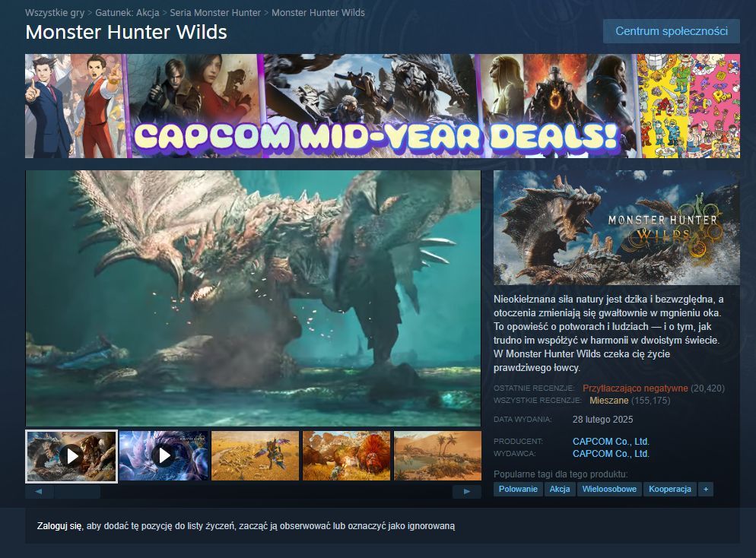Open the Wieloosobowe tag
The height and width of the screenshot is (558, 756).
[609, 489]
